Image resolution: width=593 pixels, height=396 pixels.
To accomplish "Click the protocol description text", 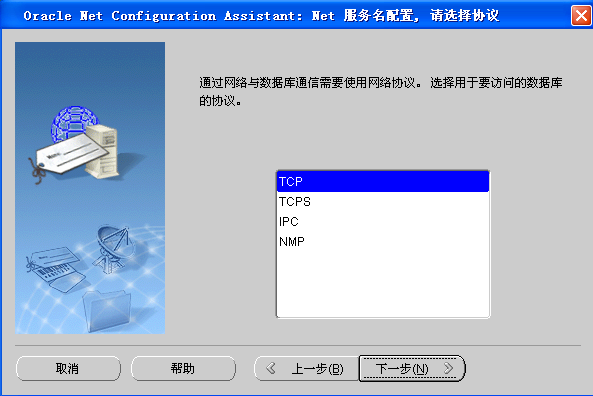I will coord(380,92).
